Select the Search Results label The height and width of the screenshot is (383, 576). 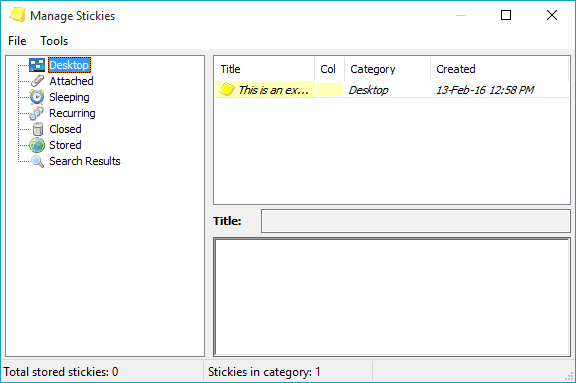85,161
